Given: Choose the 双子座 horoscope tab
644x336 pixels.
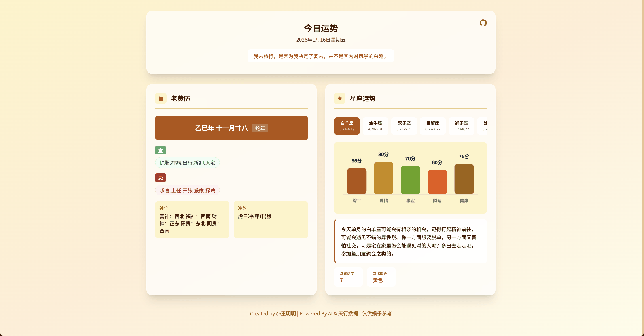Looking at the screenshot, I should 404,126.
